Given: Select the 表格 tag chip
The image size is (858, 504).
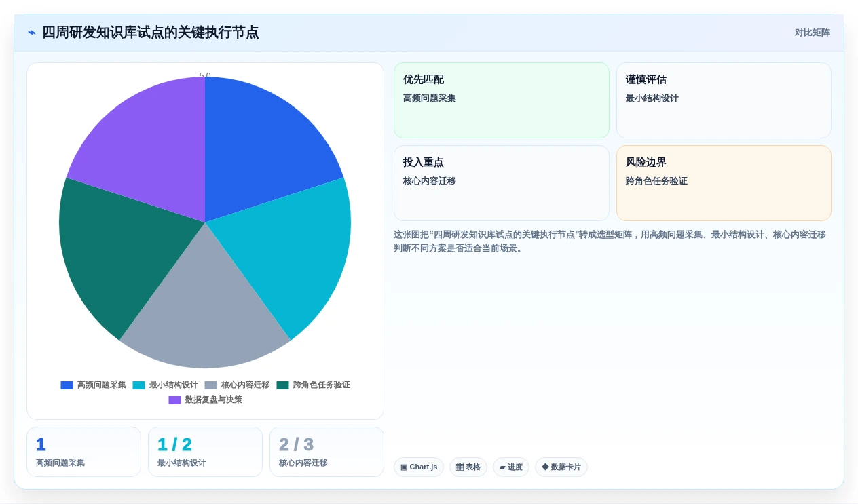Looking at the screenshot, I should pos(468,467).
